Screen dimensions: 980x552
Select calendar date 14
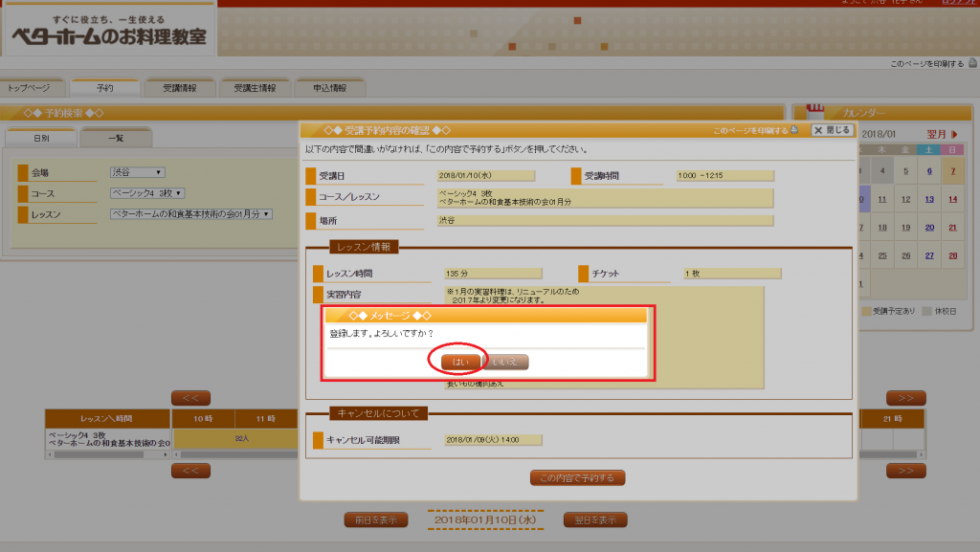[952, 199]
